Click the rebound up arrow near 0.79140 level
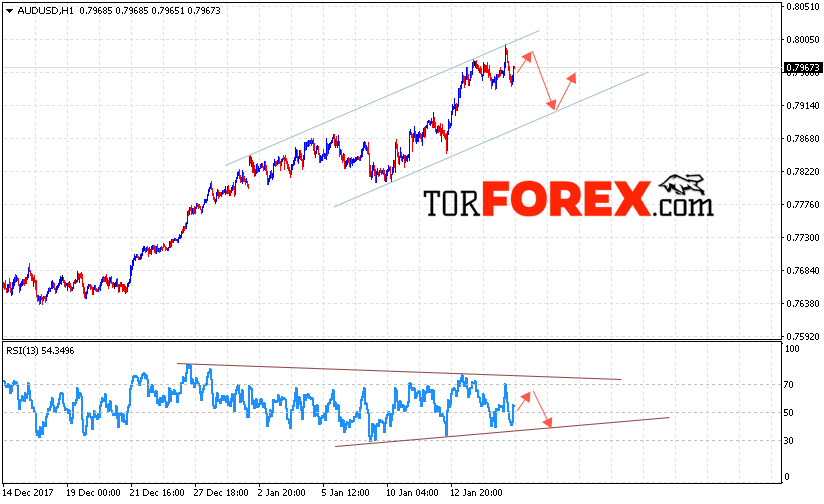The image size is (824, 504). [566, 91]
